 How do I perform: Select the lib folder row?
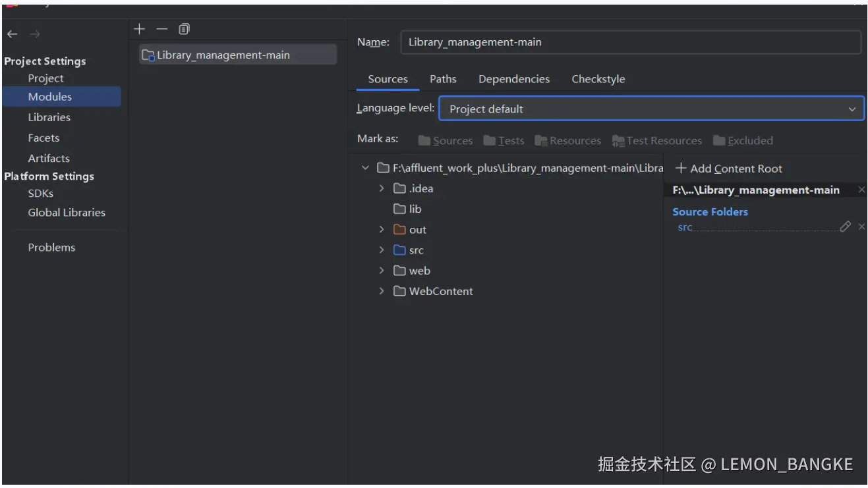pos(506,209)
